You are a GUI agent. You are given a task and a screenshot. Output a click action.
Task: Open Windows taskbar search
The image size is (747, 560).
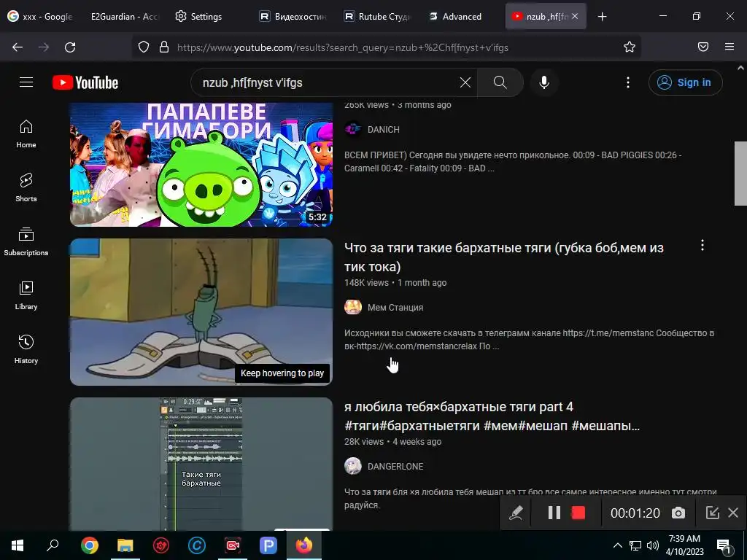coord(53,545)
